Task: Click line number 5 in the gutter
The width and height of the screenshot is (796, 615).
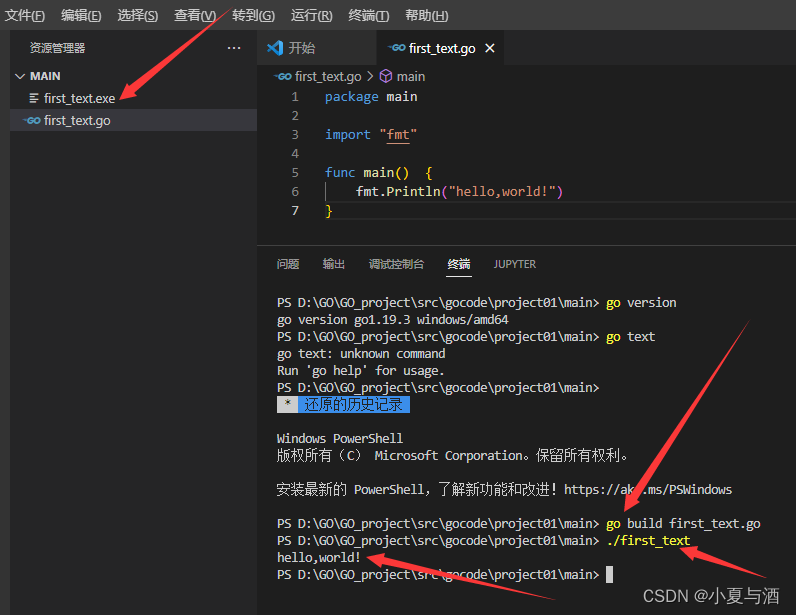Action: (295, 173)
